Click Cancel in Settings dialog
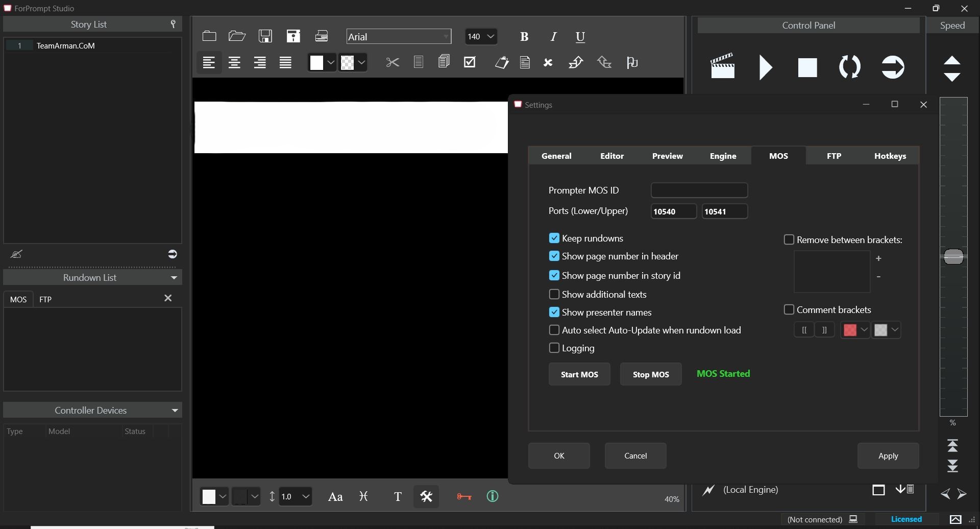The width and height of the screenshot is (980, 529). tap(635, 456)
